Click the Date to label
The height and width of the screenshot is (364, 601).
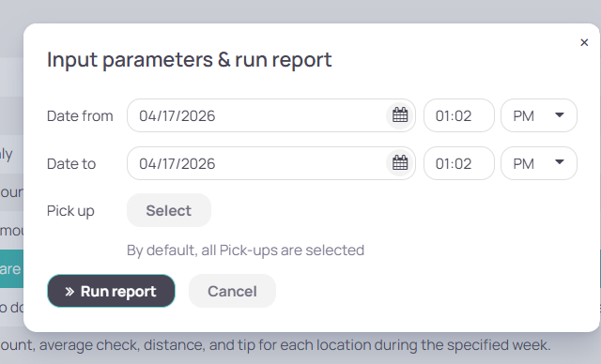pyautogui.click(x=71, y=164)
